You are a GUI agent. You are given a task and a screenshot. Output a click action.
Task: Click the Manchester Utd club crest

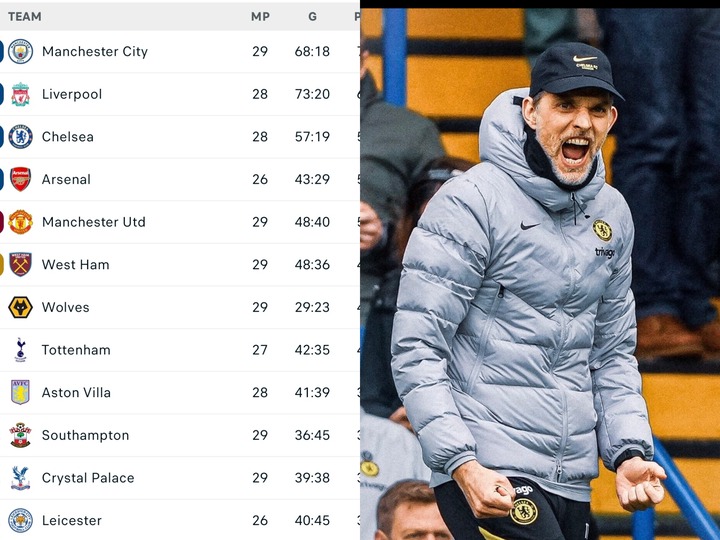click(x=20, y=222)
